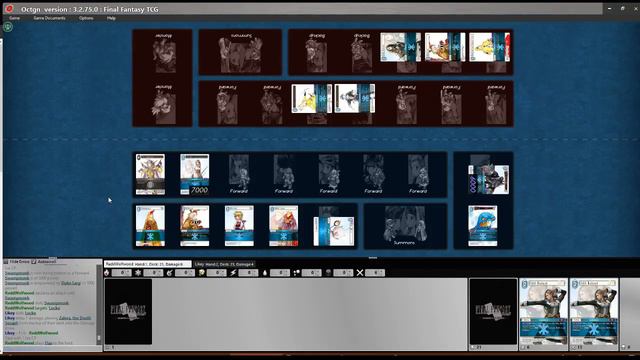Click the white X counter icon

(x=360, y=273)
